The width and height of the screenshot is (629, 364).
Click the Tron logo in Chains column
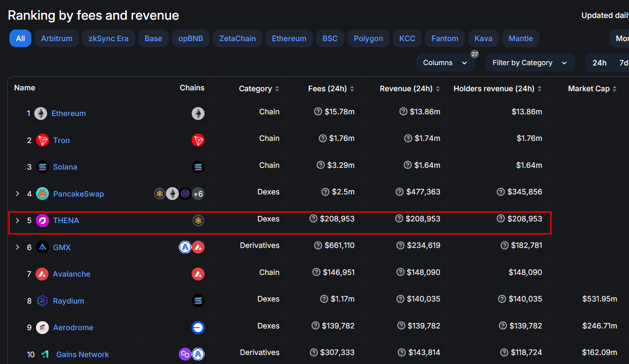[x=198, y=140]
